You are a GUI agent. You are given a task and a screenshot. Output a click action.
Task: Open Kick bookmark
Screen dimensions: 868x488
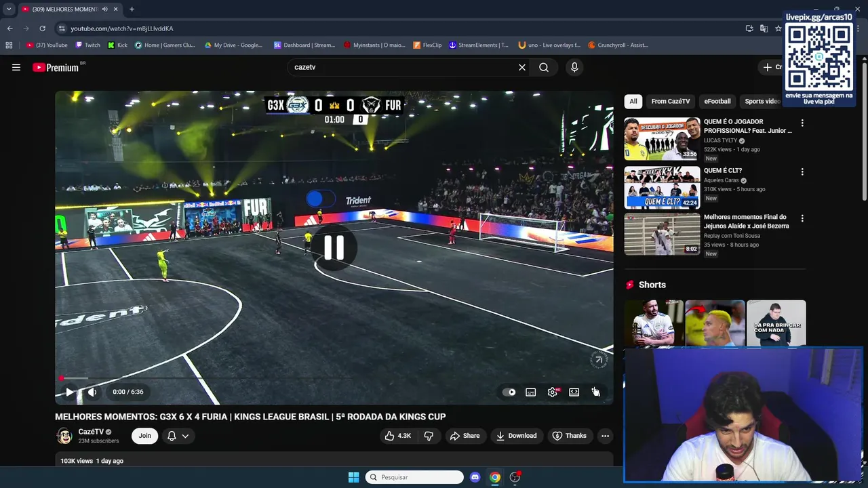(117, 45)
